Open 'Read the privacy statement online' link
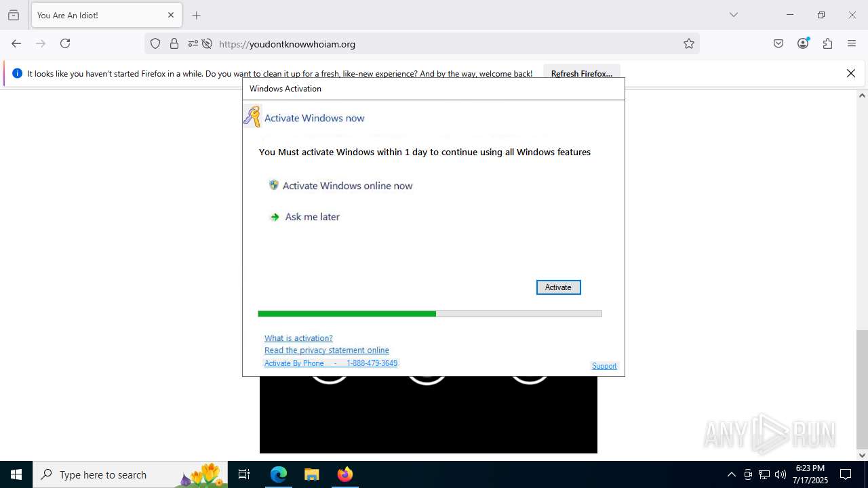 click(327, 350)
